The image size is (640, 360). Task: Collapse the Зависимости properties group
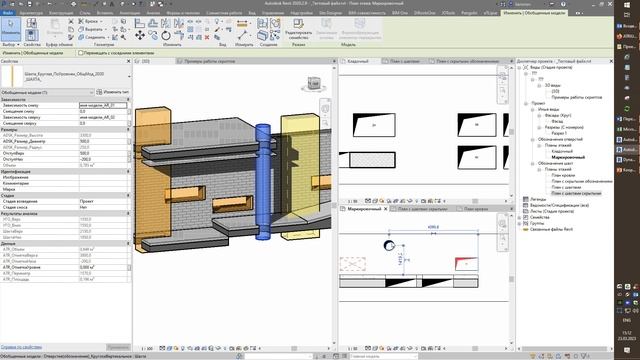[128, 99]
